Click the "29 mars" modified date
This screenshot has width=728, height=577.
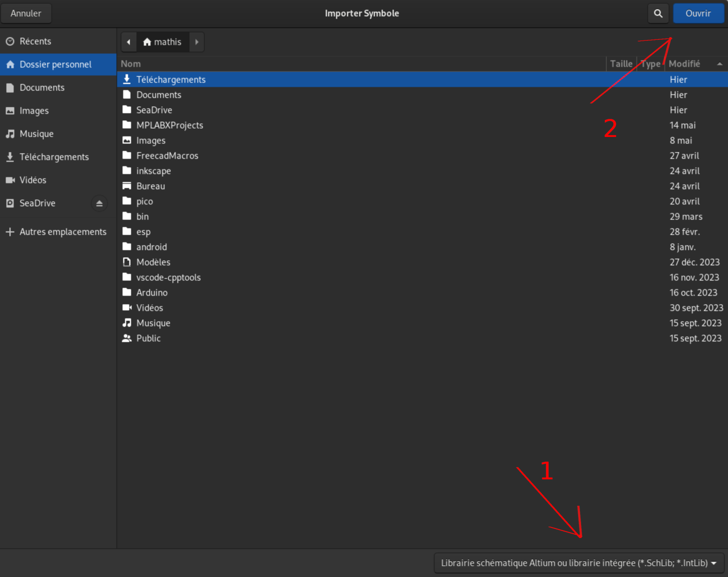686,217
